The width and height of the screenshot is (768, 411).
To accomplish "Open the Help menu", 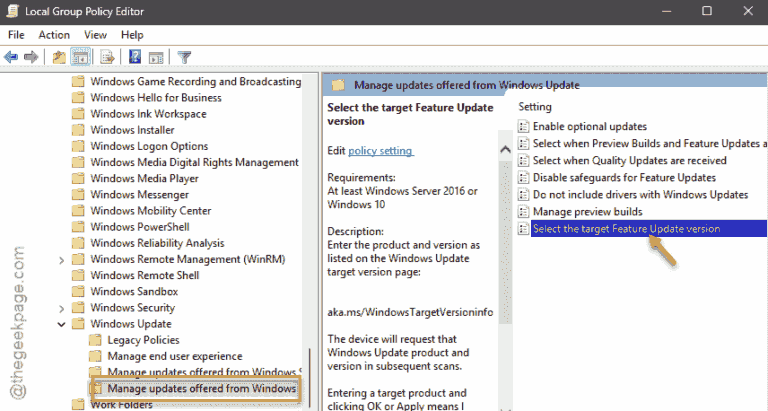I will click(132, 35).
